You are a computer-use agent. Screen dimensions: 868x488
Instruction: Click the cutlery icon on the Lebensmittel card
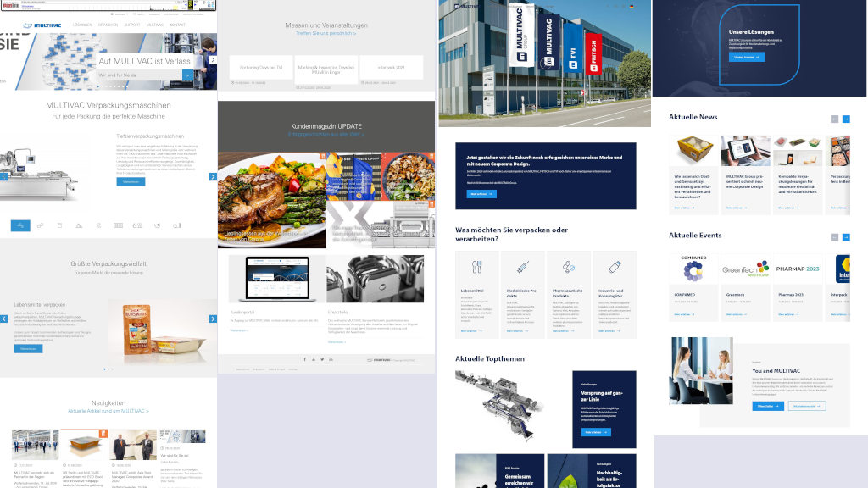[x=476, y=267]
